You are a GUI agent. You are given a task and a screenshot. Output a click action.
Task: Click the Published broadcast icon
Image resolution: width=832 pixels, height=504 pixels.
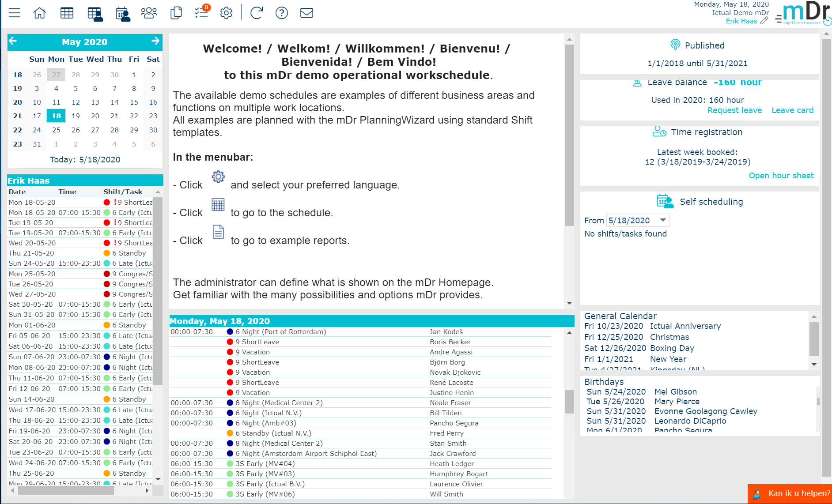(675, 45)
